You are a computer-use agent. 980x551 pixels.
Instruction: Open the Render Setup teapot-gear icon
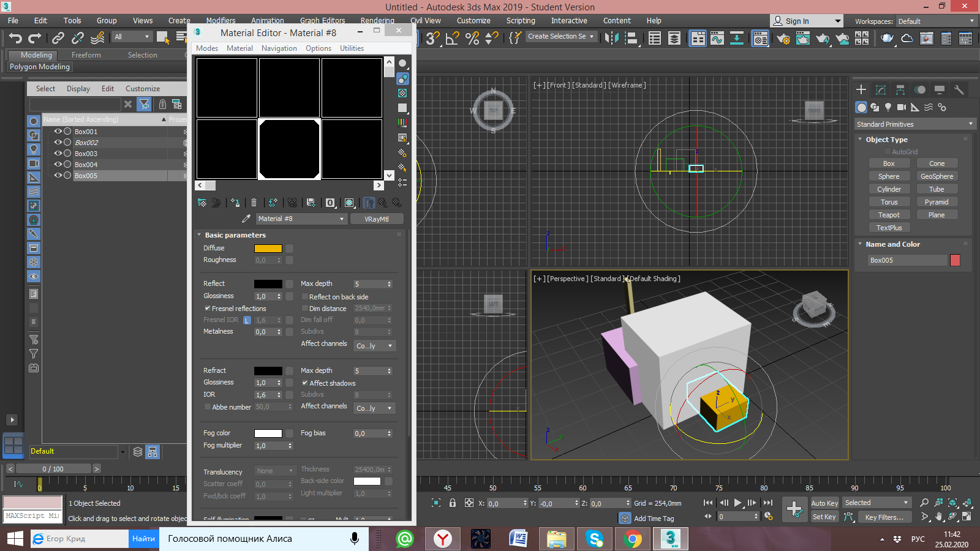pos(783,39)
